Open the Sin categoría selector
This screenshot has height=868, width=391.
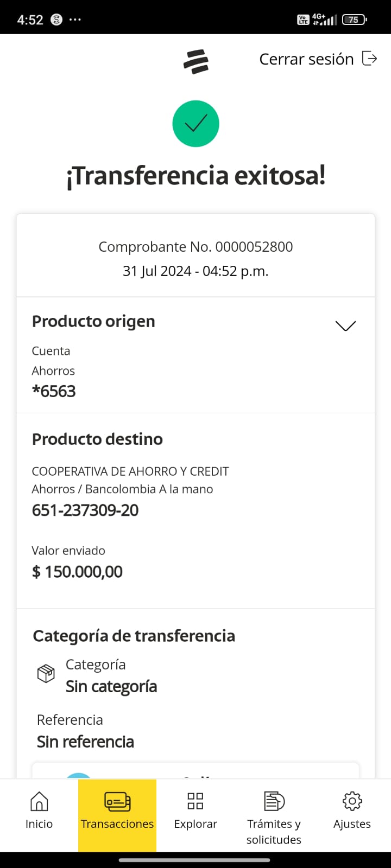[111, 687]
